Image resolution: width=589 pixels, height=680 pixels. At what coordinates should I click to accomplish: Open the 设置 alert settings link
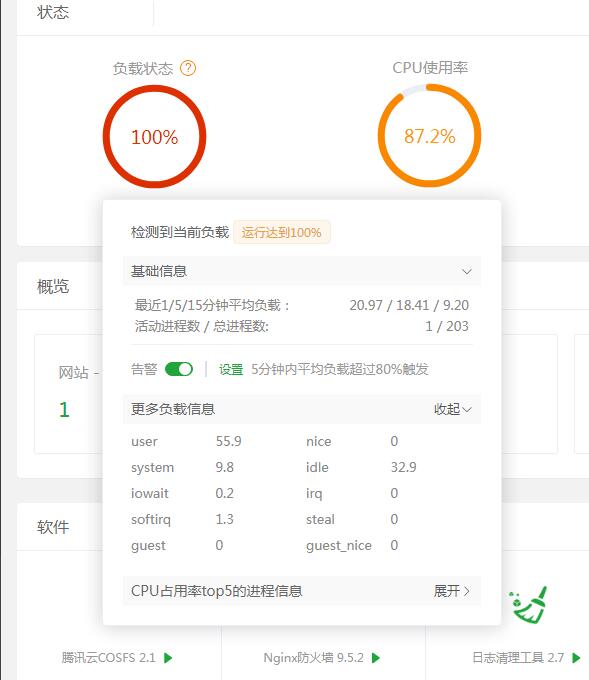(x=231, y=369)
